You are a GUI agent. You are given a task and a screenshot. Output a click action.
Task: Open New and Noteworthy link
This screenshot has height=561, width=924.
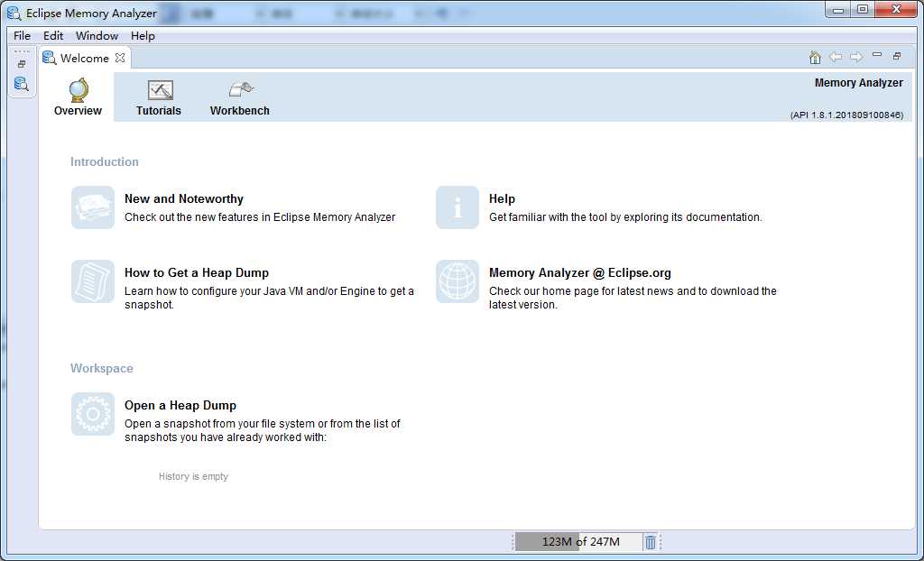point(184,198)
